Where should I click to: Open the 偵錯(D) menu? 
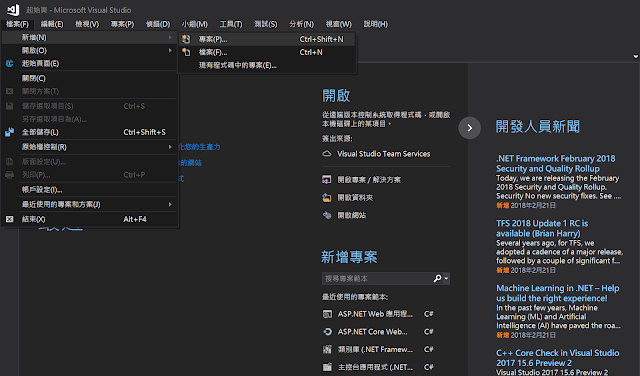[x=158, y=24]
